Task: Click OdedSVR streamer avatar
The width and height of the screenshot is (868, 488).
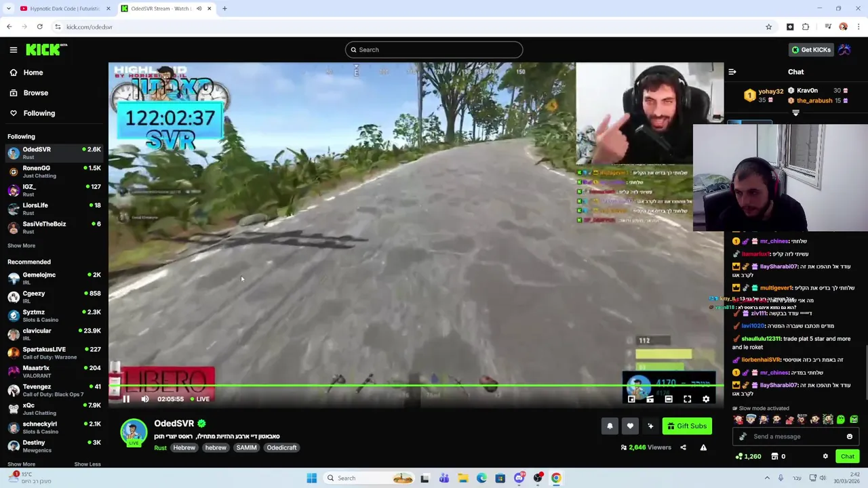Action: click(x=134, y=432)
